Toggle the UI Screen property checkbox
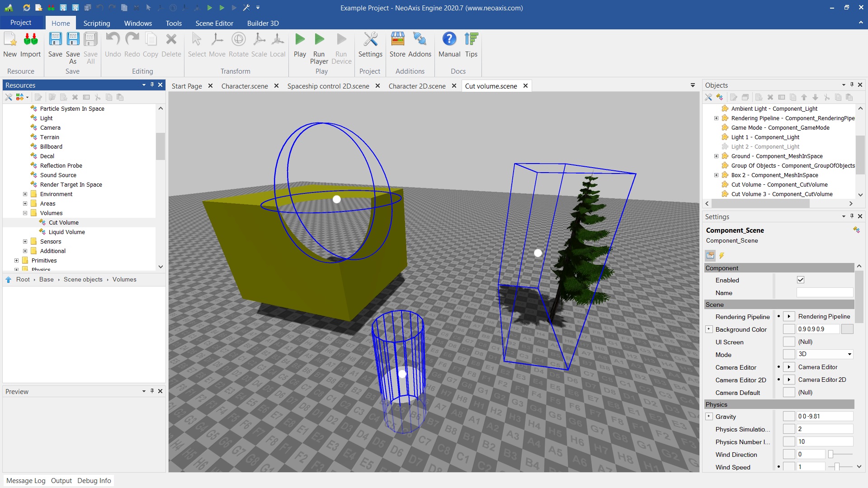This screenshot has height=488, width=868. tap(789, 342)
